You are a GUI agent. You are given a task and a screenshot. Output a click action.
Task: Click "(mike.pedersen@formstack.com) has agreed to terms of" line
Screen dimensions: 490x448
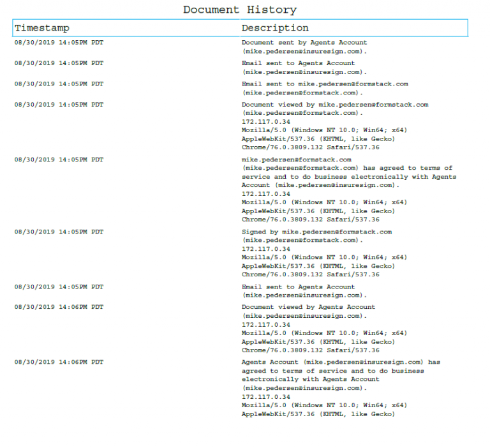pos(347,168)
